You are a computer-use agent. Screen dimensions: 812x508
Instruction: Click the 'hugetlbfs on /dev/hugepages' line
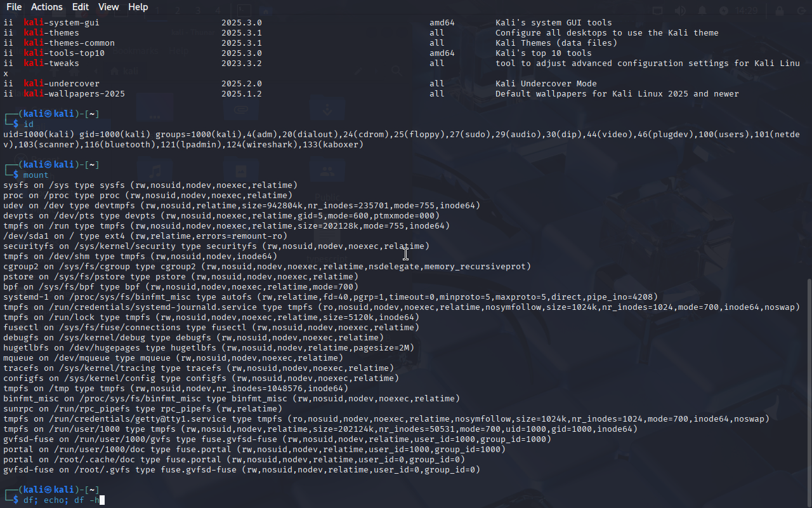click(x=209, y=348)
